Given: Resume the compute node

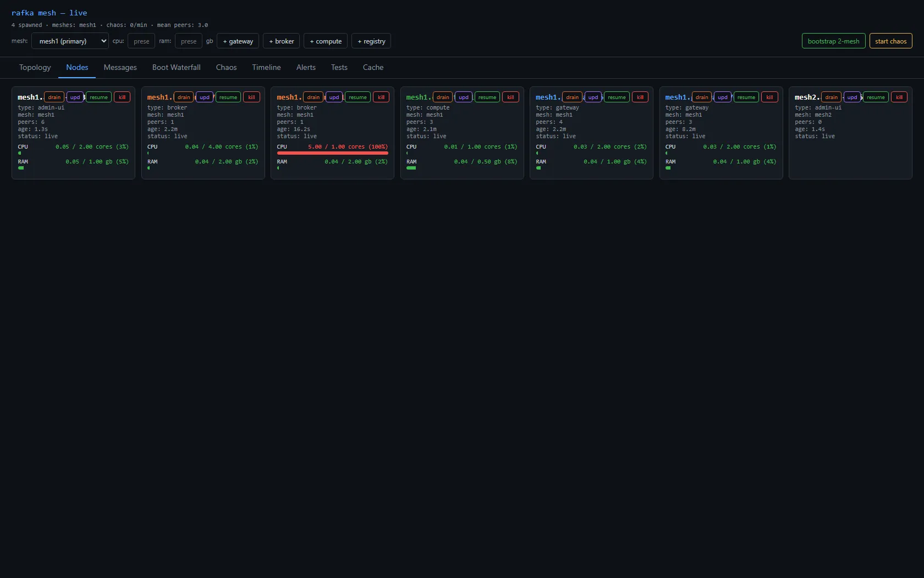Looking at the screenshot, I should click(487, 97).
